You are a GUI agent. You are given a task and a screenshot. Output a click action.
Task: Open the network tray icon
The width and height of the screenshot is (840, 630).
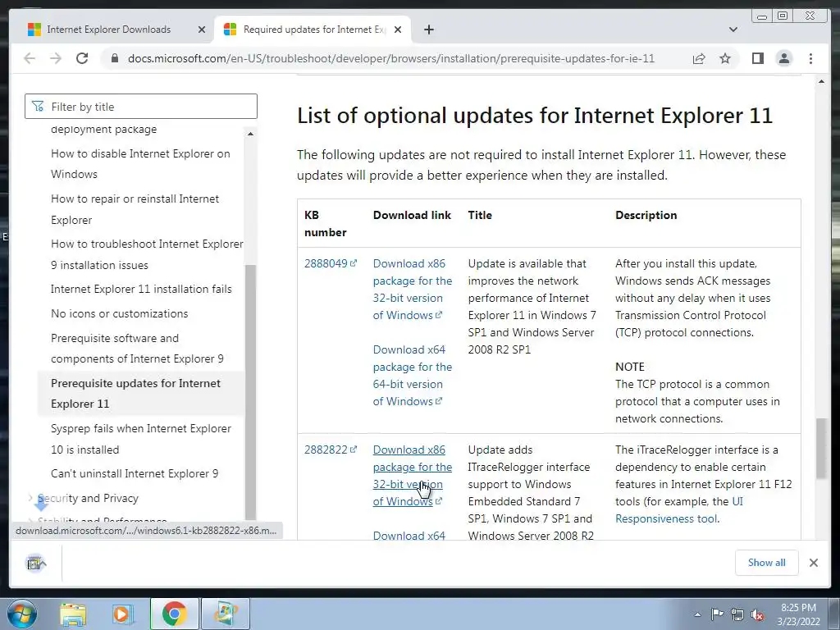coord(737,614)
